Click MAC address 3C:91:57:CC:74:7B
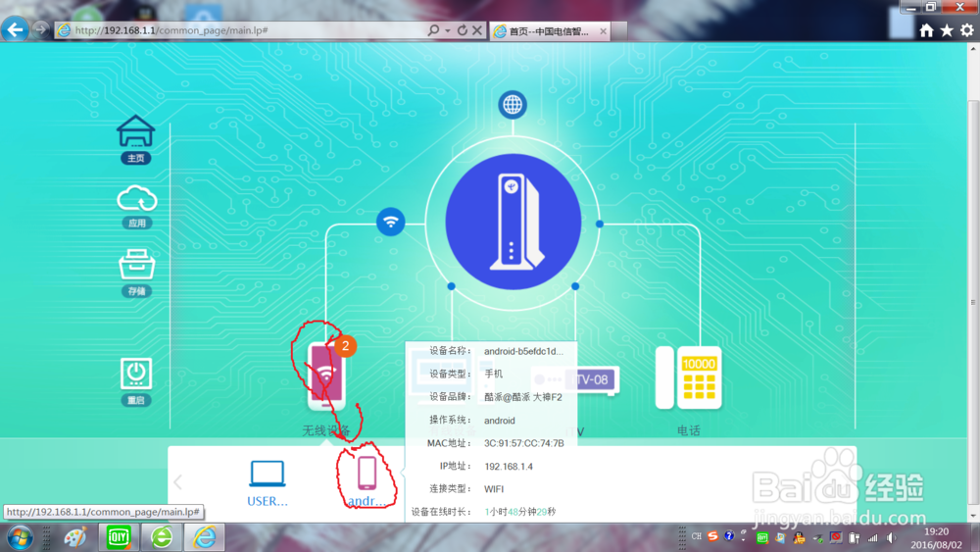Viewport: 980px width, 552px height. (523, 443)
